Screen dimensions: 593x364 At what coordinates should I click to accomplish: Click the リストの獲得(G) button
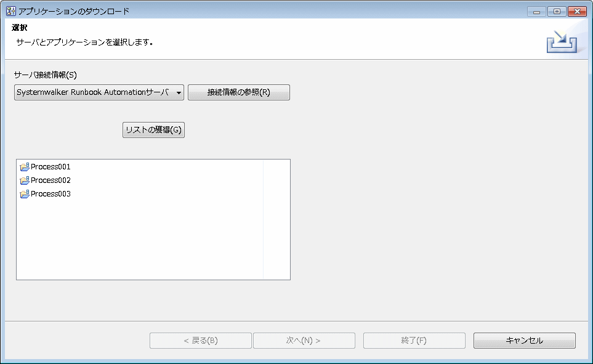[x=153, y=130]
